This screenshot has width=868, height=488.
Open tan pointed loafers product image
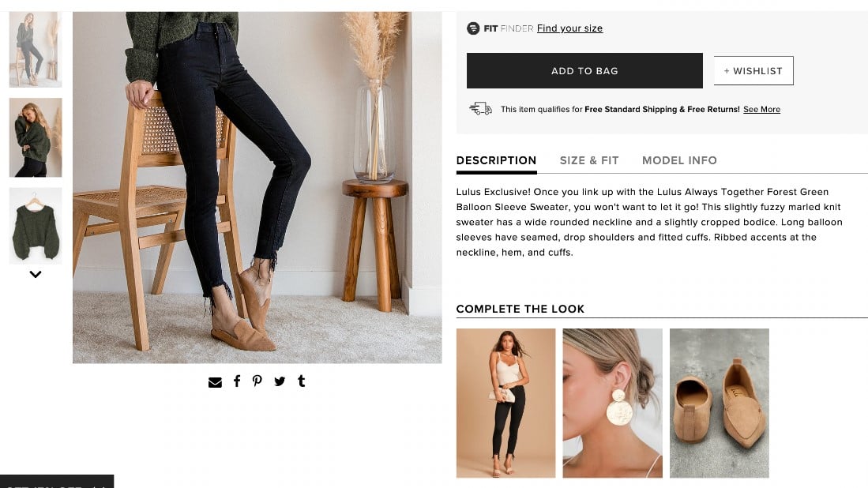point(719,403)
